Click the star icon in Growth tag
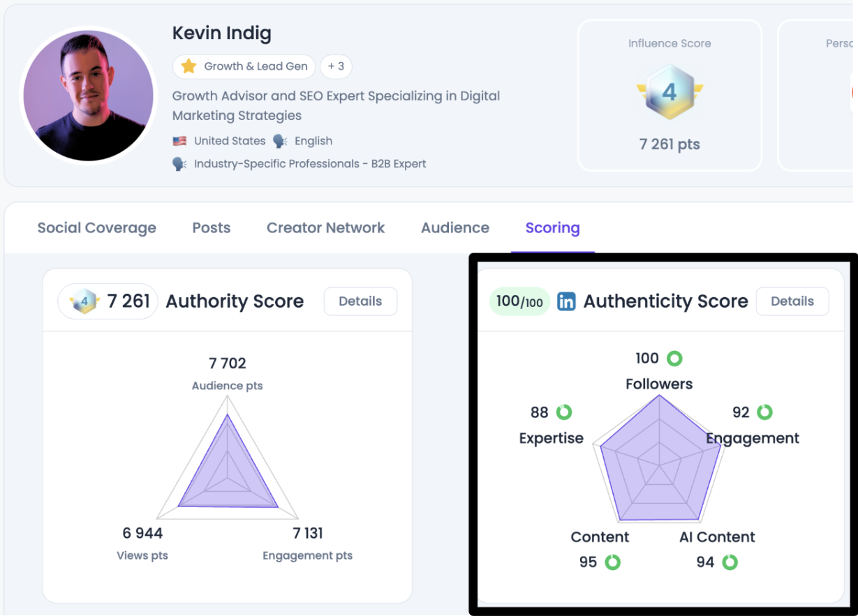Screen dimensions: 858x616 (x=188, y=66)
